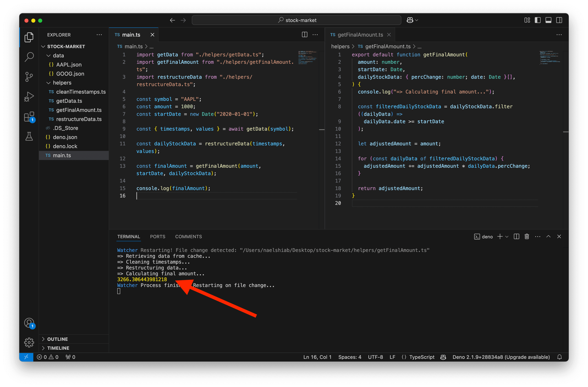Open the terminal launch profile dropdown

point(507,237)
